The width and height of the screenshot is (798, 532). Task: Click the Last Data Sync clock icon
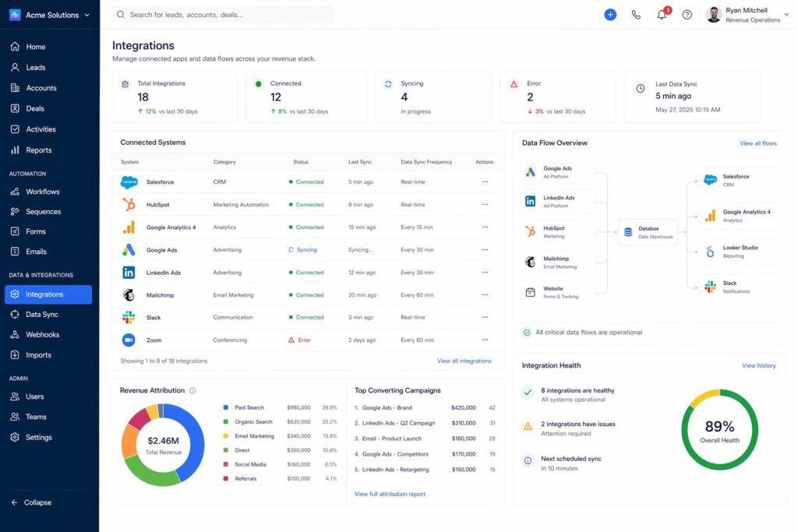coord(641,88)
